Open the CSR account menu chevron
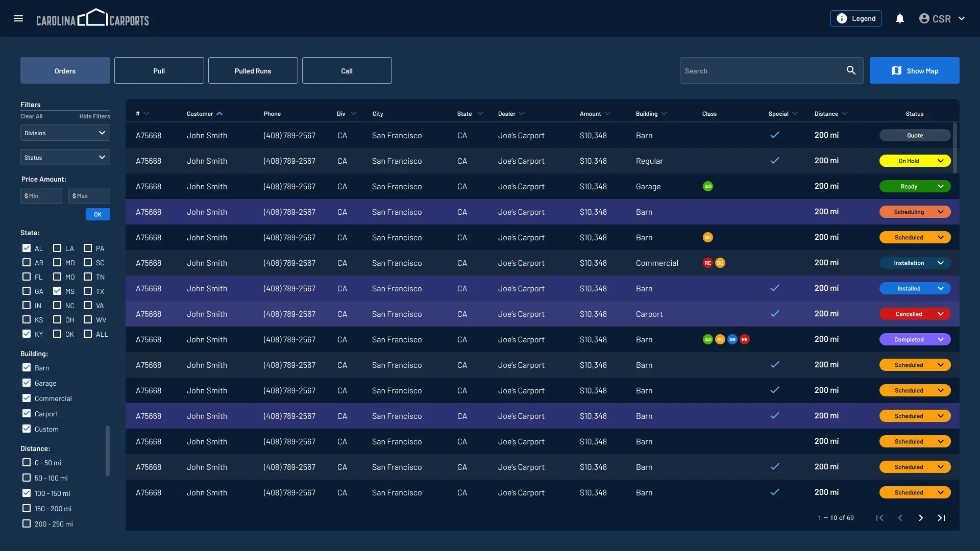 pos(962,18)
